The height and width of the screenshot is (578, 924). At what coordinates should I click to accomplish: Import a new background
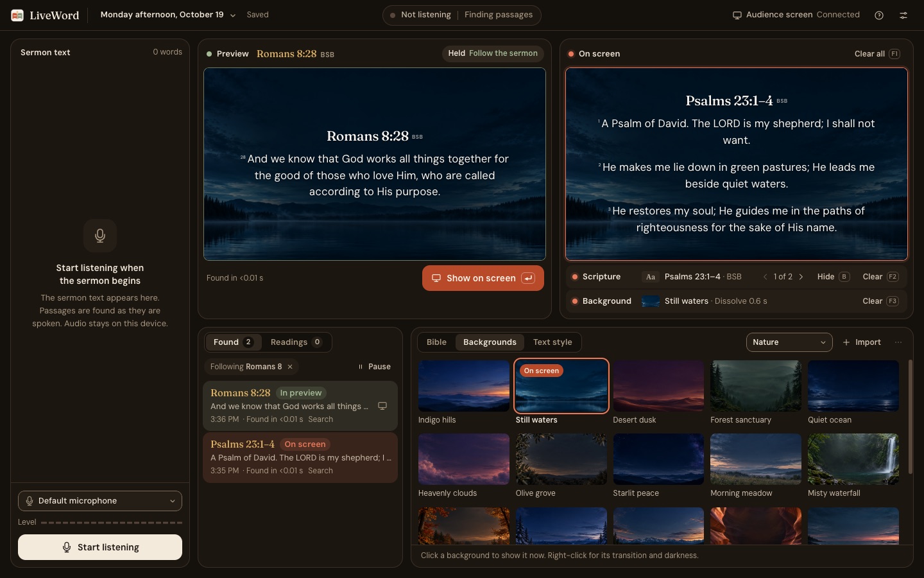point(862,342)
